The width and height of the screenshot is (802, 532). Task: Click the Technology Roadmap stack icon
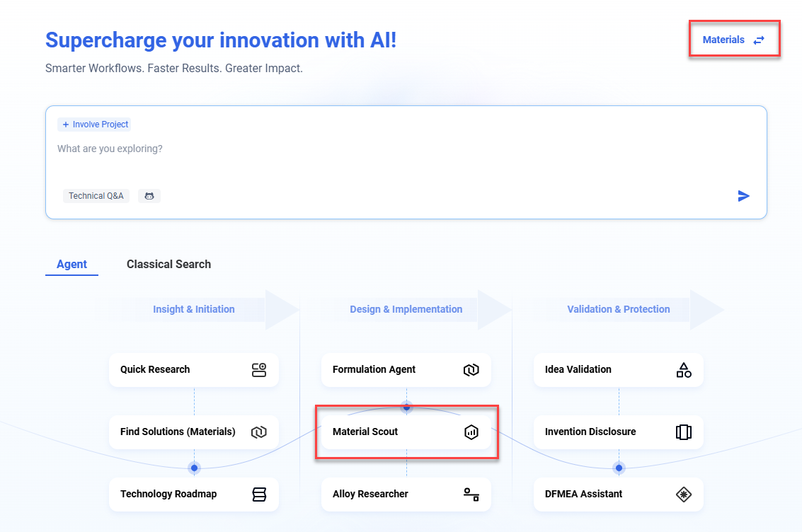259,494
